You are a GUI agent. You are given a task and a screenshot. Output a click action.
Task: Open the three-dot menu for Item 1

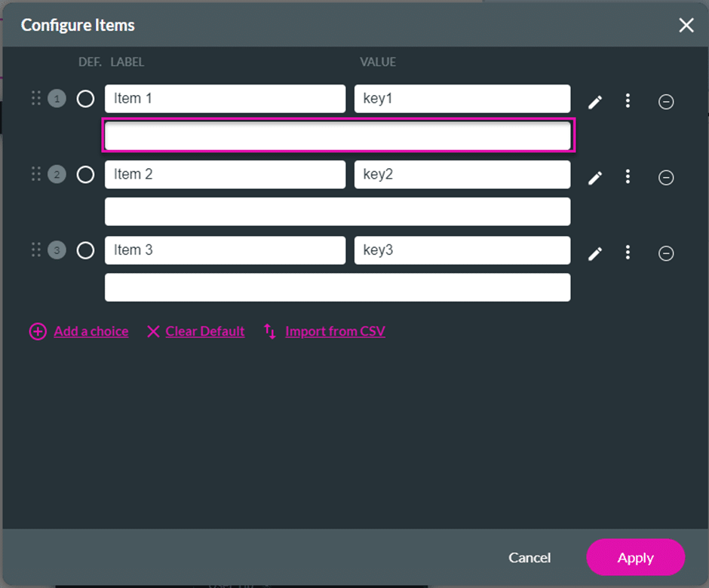click(x=628, y=101)
